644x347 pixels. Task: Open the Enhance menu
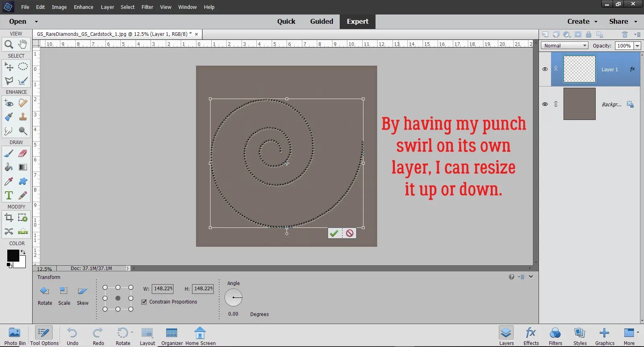pos(83,7)
